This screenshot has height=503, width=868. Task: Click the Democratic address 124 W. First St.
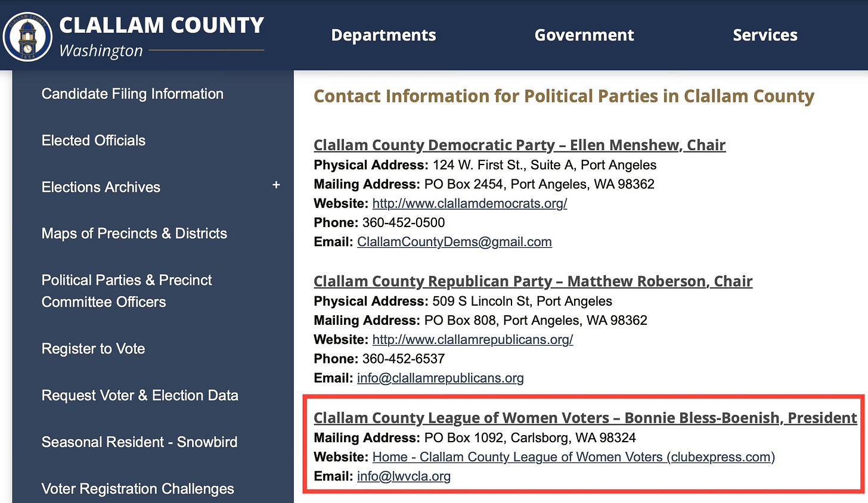[544, 165]
